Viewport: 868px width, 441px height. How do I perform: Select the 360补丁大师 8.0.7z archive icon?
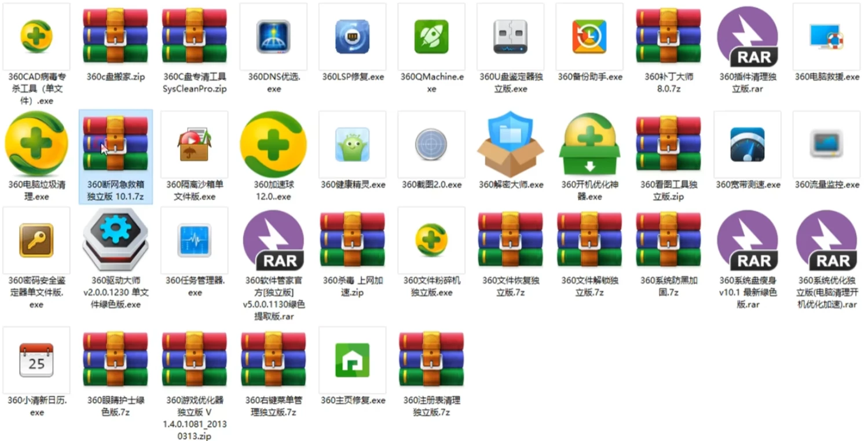tap(668, 36)
